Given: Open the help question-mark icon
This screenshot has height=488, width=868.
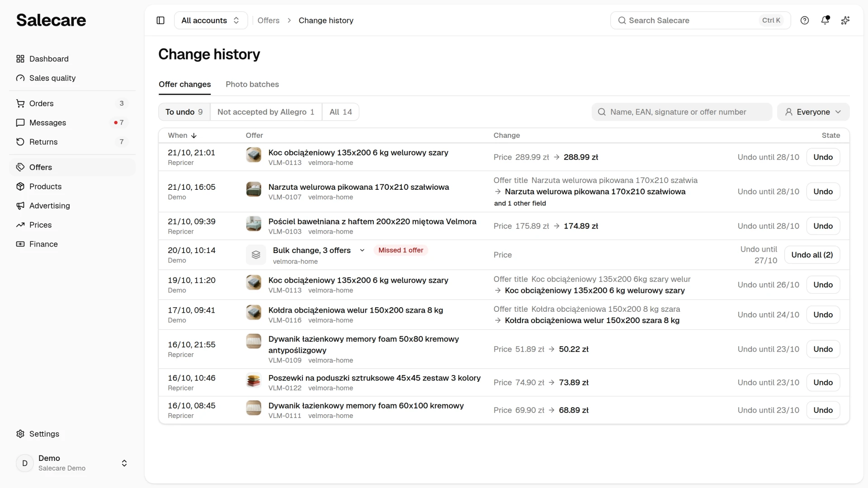Looking at the screenshot, I should click(805, 20).
